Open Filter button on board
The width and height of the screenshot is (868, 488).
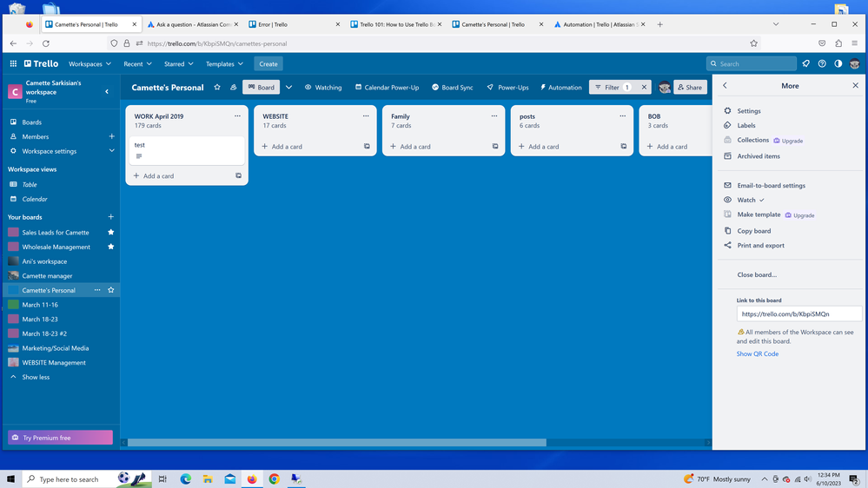click(x=613, y=88)
